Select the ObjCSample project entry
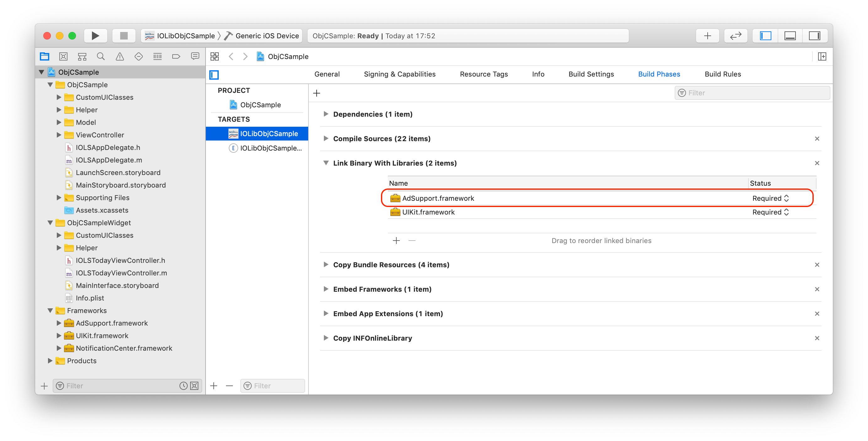The height and width of the screenshot is (441, 868). click(257, 105)
